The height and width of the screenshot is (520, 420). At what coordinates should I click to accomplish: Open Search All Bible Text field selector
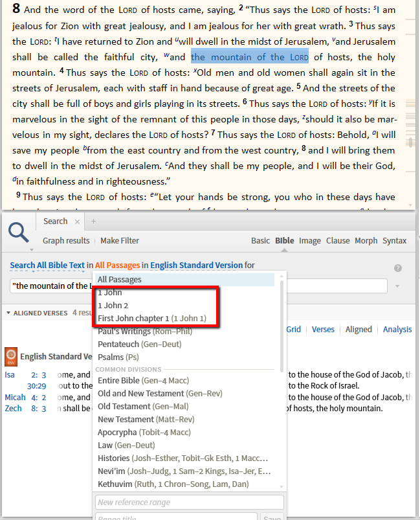point(47,266)
